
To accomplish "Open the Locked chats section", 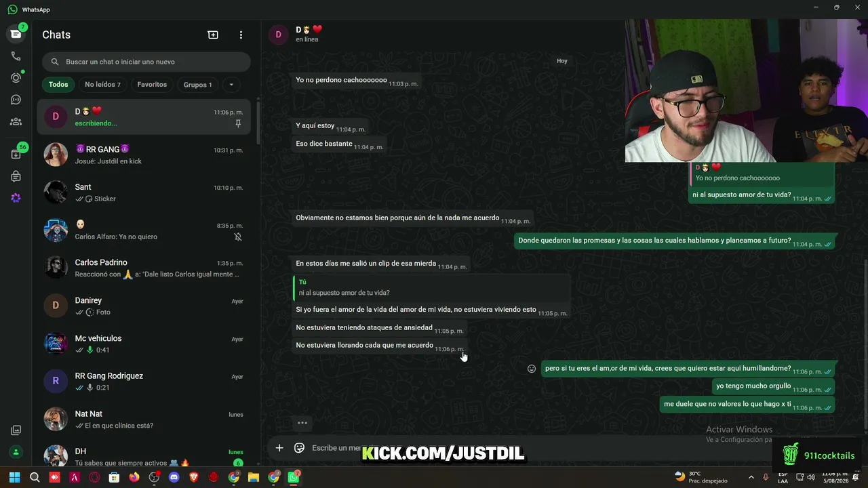I will click(x=16, y=176).
